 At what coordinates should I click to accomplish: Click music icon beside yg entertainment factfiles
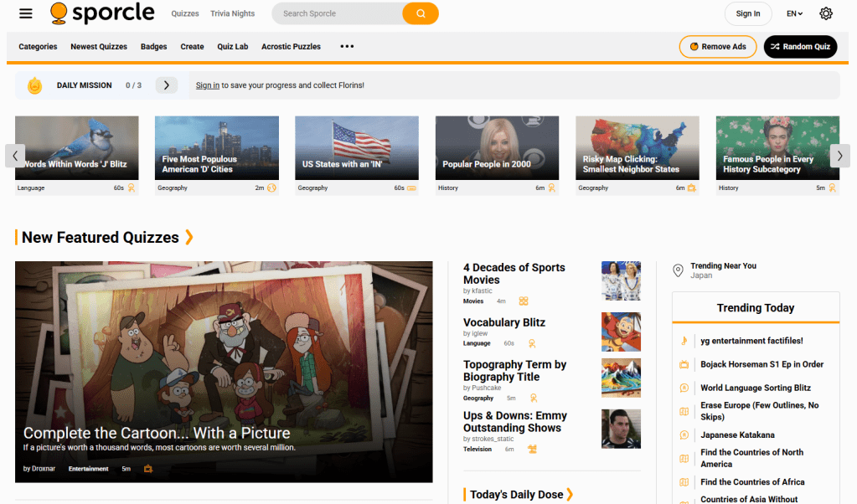684,341
